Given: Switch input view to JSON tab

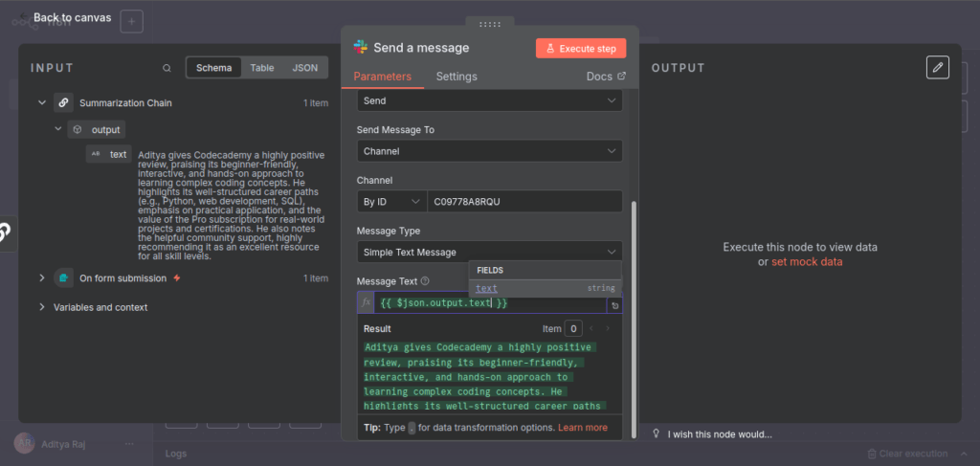Looking at the screenshot, I should coord(304,68).
